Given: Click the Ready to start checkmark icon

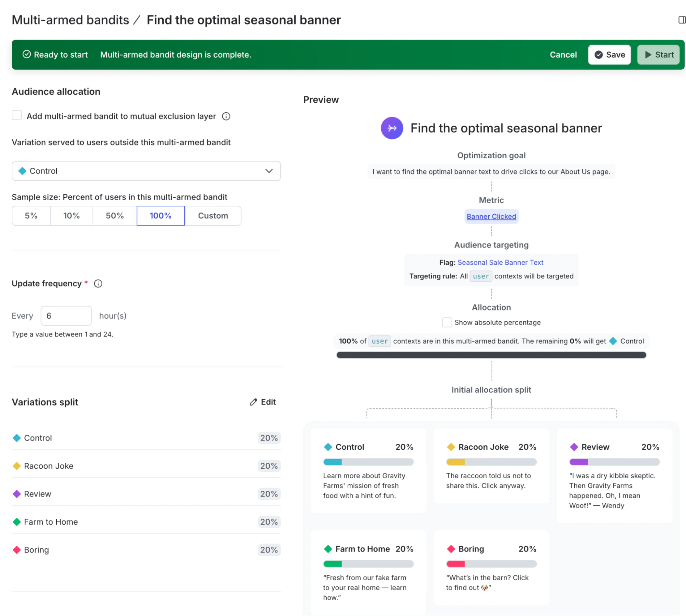Looking at the screenshot, I should pos(27,55).
